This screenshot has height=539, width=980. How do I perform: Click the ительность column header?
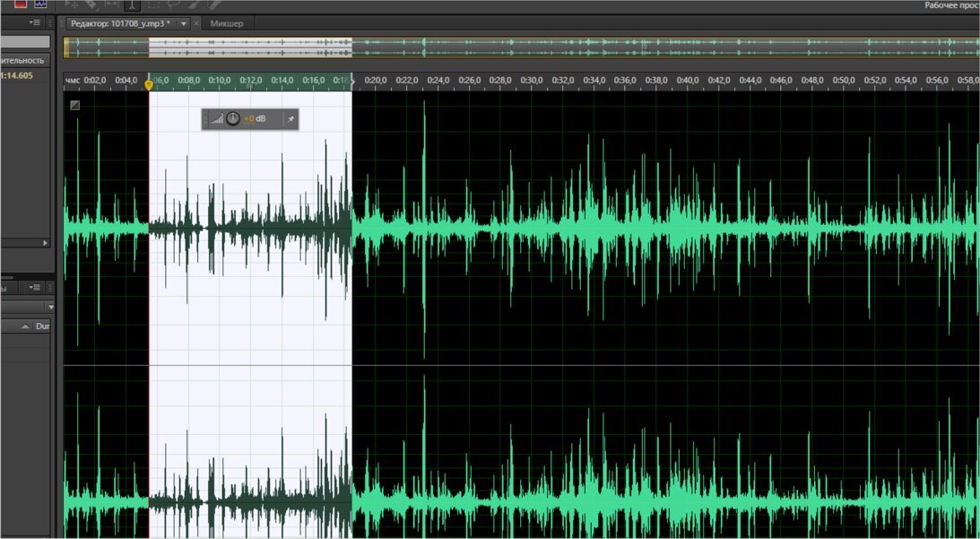coord(23,60)
